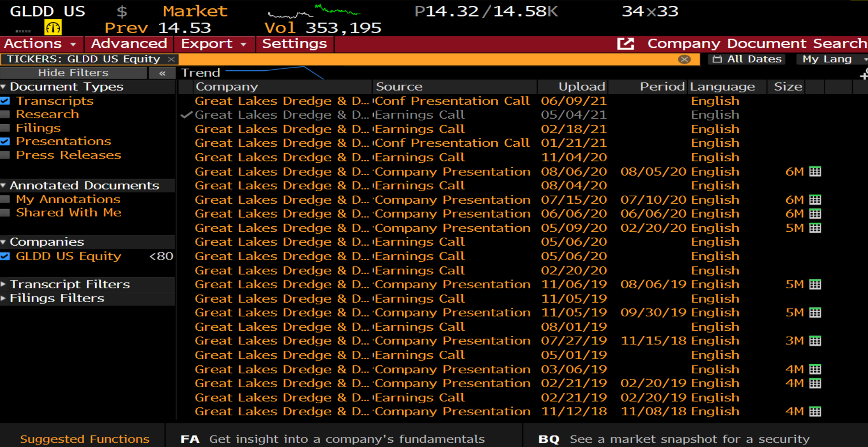Open the All Dates date filter
The height and width of the screenshot is (447, 868).
(747, 59)
